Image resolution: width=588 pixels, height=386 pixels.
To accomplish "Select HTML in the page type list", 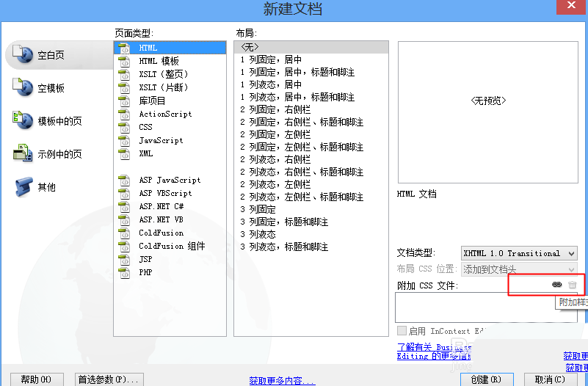I will (148, 48).
